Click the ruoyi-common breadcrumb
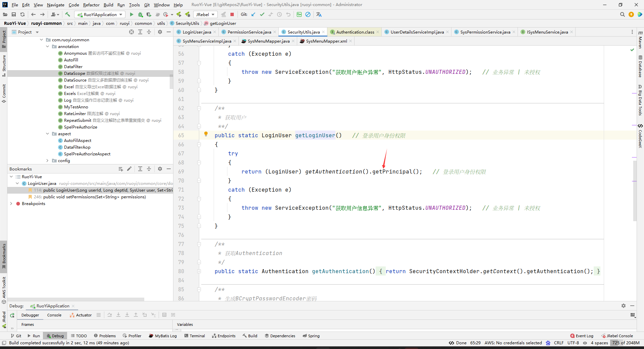The image size is (644, 349). 46,23
